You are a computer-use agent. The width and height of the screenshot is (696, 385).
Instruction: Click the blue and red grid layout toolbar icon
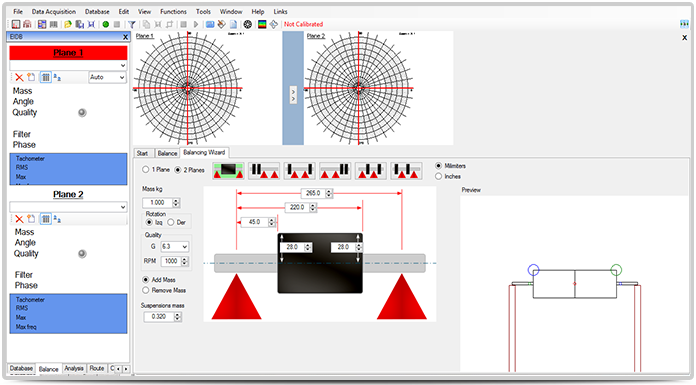pyautogui.click(x=42, y=24)
